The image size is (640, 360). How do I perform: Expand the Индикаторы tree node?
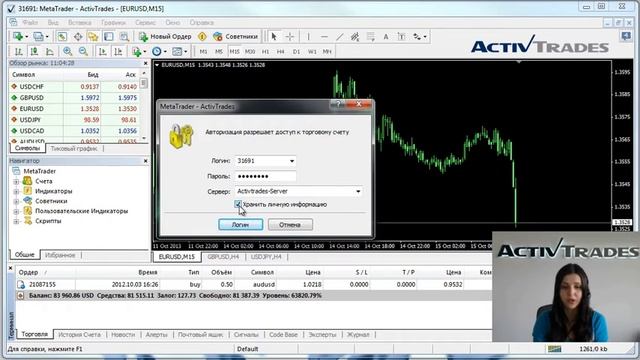point(16,191)
